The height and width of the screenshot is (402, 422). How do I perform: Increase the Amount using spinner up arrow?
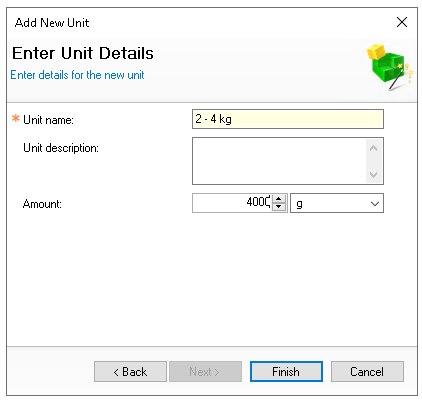point(279,199)
